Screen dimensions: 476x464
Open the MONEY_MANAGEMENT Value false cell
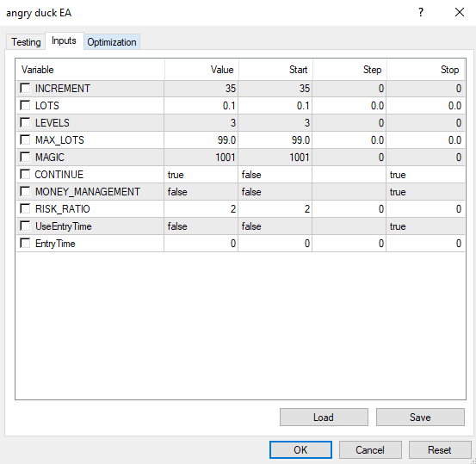pyautogui.click(x=201, y=192)
